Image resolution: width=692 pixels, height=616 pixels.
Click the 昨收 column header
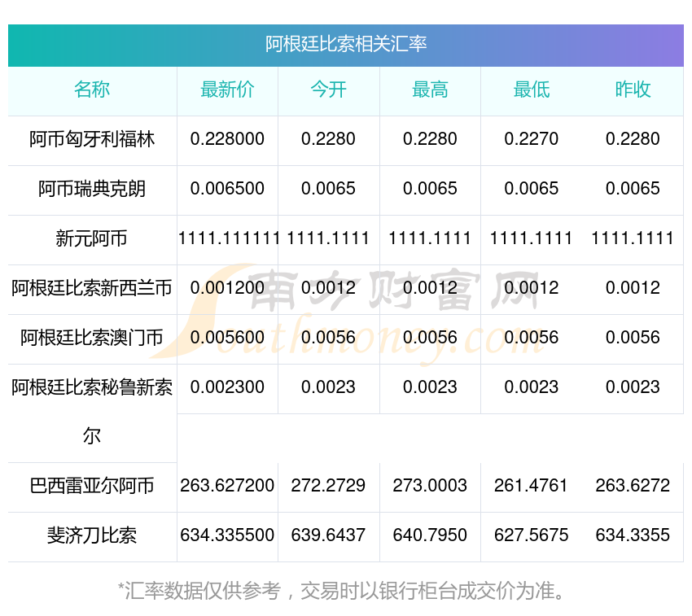633,90
